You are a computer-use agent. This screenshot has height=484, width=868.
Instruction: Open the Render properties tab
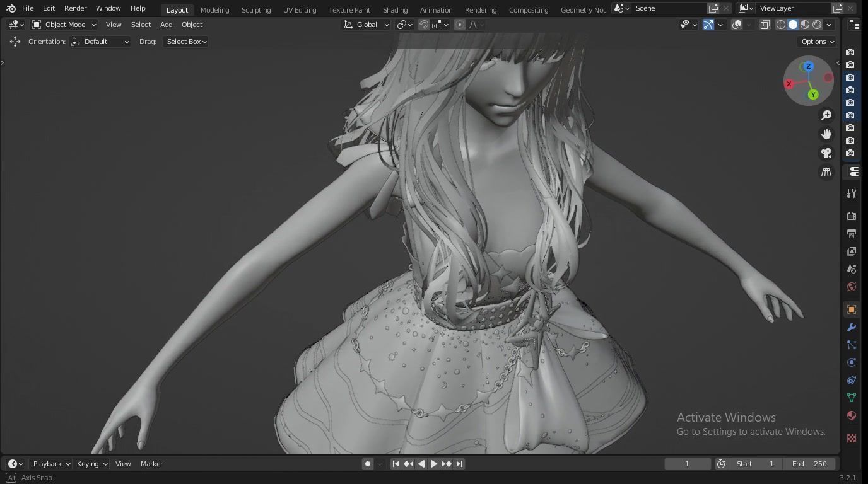pos(852,216)
